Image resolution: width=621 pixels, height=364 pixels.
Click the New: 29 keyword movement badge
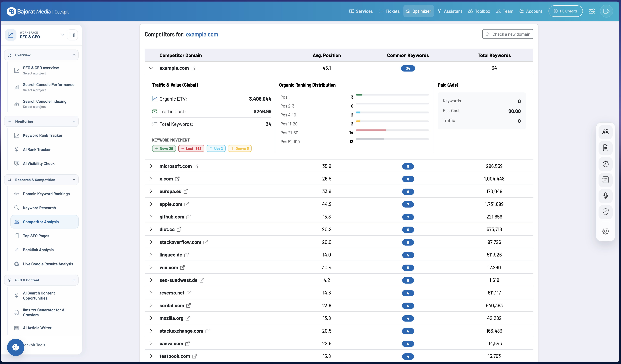tap(164, 149)
